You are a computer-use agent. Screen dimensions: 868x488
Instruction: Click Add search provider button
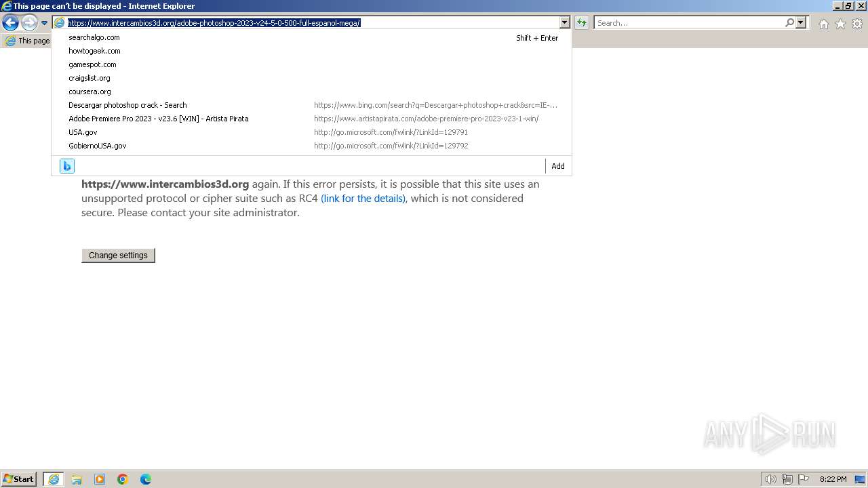pos(557,166)
